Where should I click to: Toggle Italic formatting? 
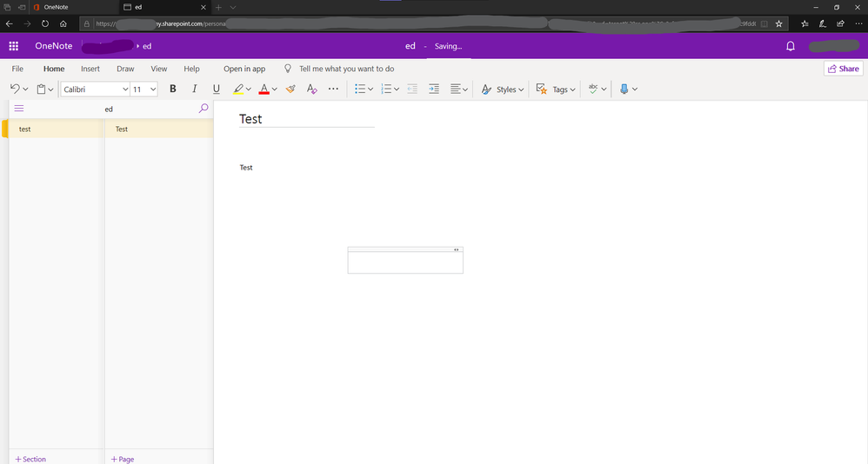pos(194,89)
